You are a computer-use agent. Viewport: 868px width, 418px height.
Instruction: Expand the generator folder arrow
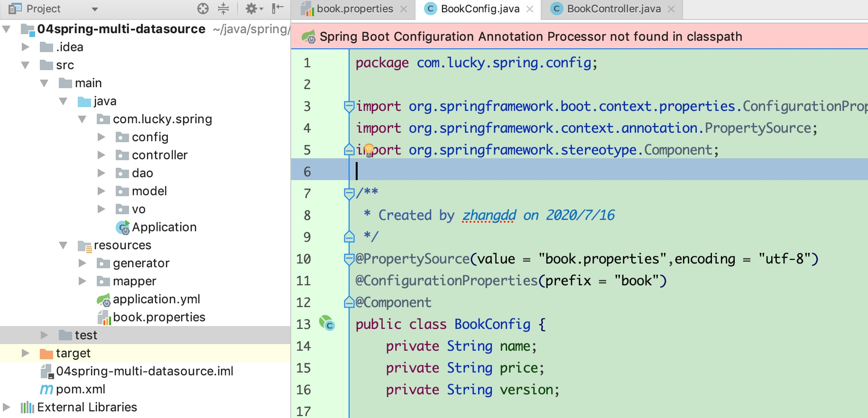[x=82, y=263]
